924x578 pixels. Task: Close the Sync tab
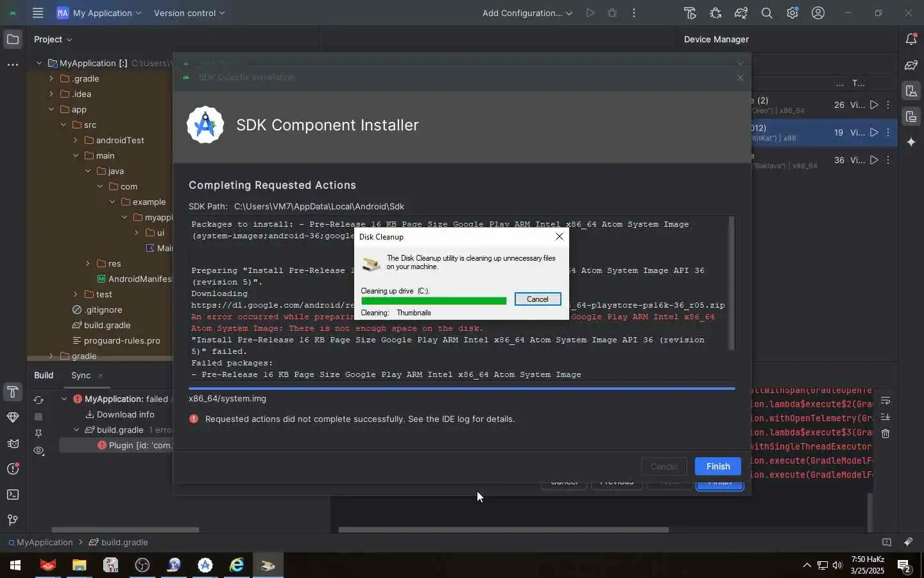tap(101, 376)
